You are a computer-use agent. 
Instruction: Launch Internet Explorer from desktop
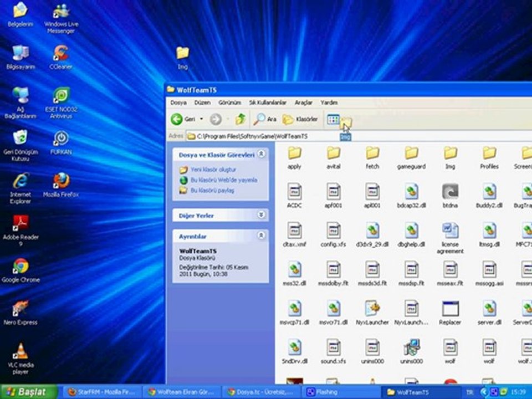pos(21,188)
